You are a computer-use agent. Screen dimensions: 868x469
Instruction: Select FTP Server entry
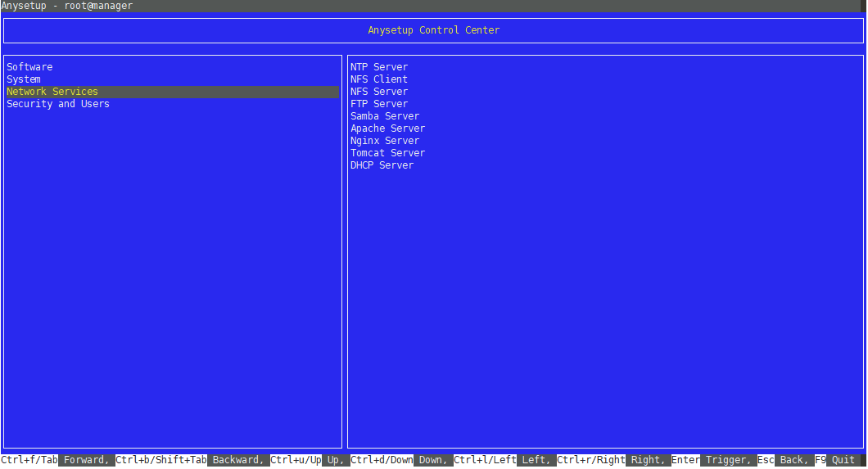379,104
